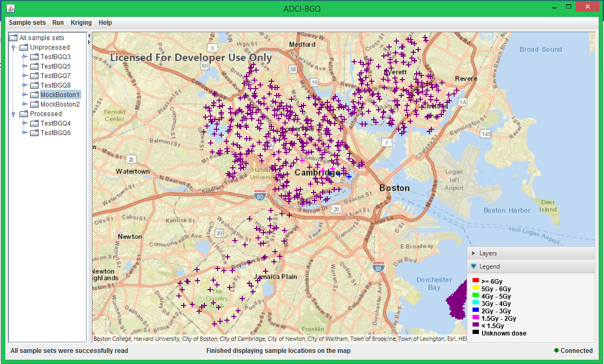Expand the TestBGQ7 node handle
Image resolution: width=604 pixels, height=364 pixels.
(x=24, y=76)
